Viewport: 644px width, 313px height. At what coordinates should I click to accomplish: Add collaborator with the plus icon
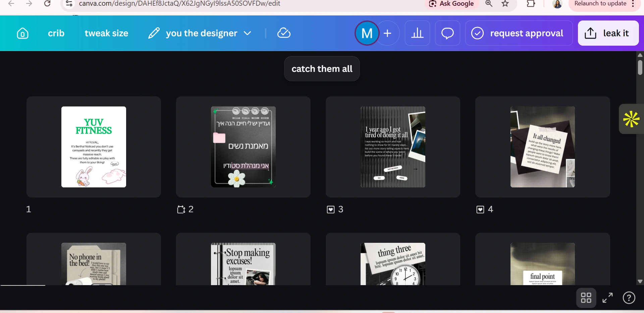tap(387, 33)
